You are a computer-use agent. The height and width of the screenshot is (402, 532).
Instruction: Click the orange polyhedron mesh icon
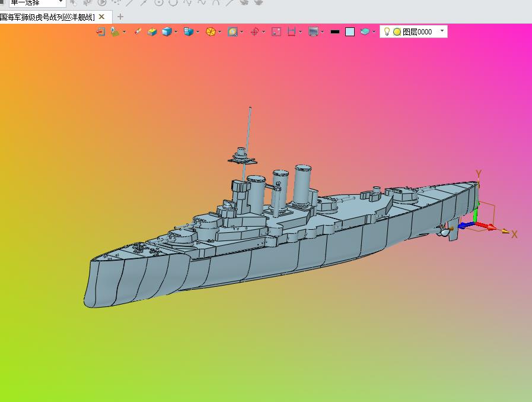pyautogui.click(x=211, y=32)
